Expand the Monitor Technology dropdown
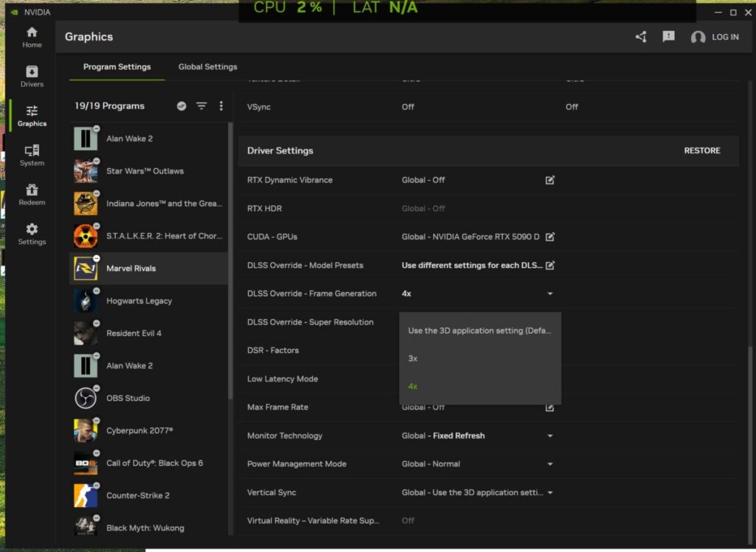 (x=549, y=436)
